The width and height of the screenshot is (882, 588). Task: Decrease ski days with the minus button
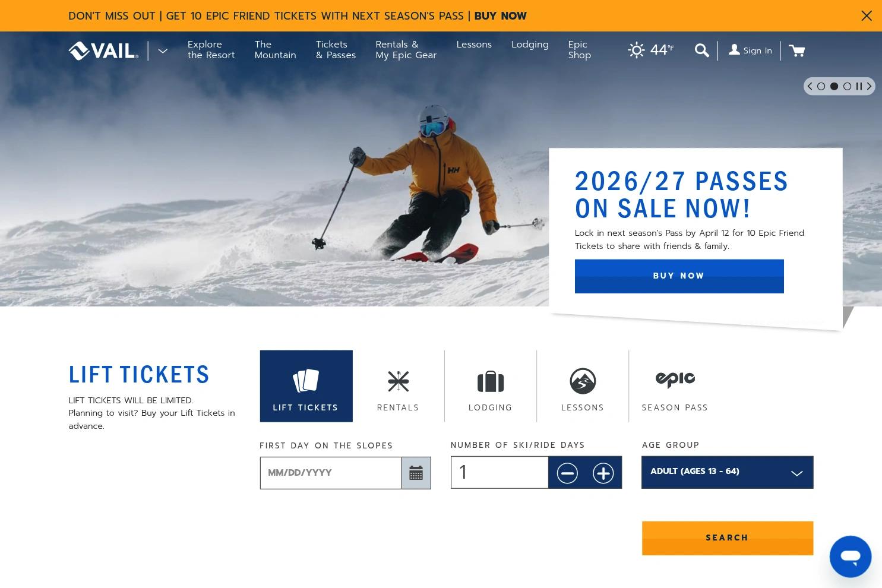[x=567, y=473]
